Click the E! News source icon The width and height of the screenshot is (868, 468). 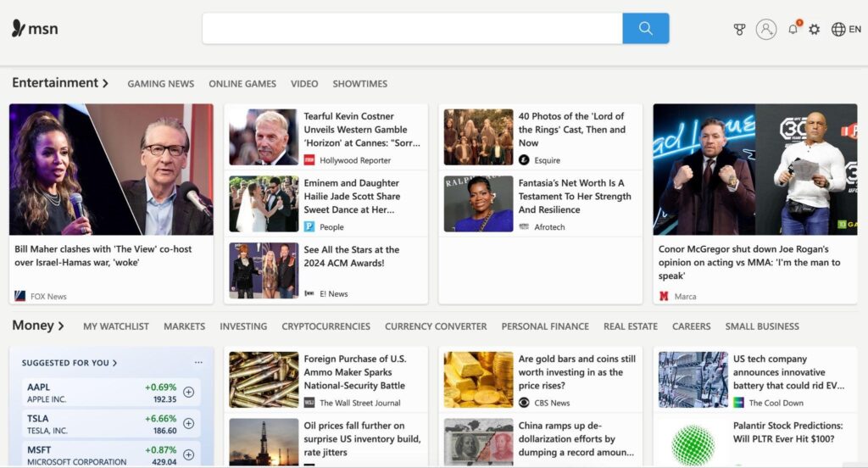[309, 293]
